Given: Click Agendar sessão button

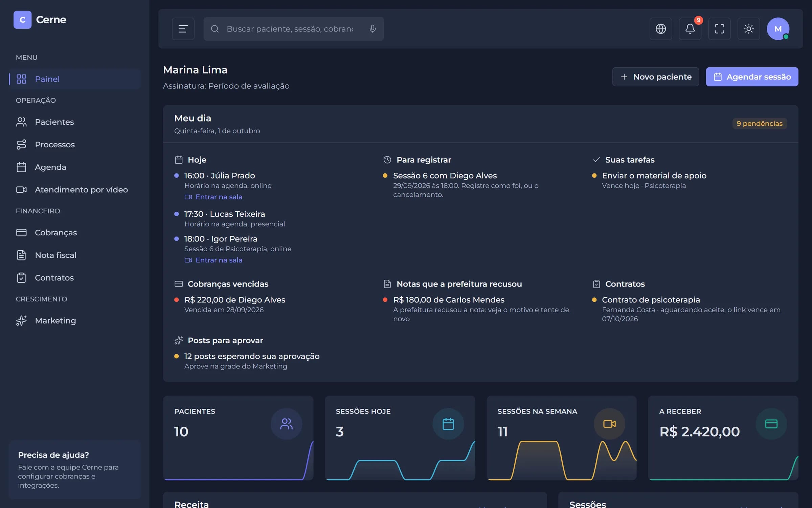Looking at the screenshot, I should pyautogui.click(x=752, y=77).
